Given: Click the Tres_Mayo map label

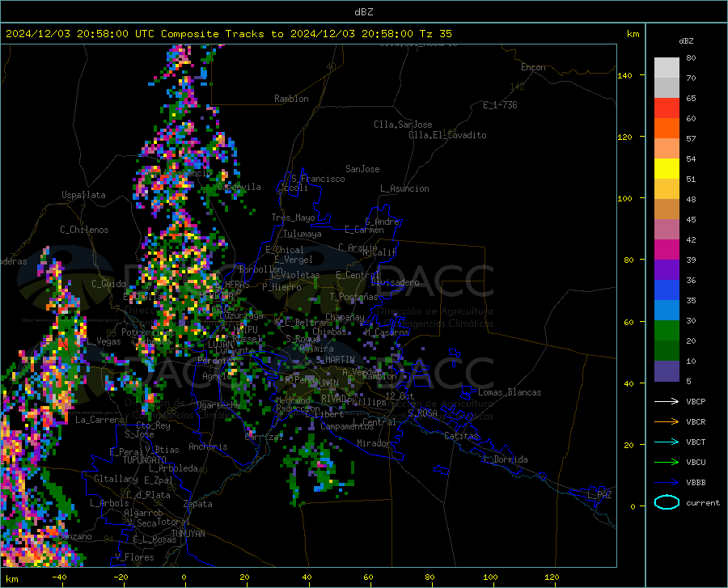Looking at the screenshot, I should (293, 218).
